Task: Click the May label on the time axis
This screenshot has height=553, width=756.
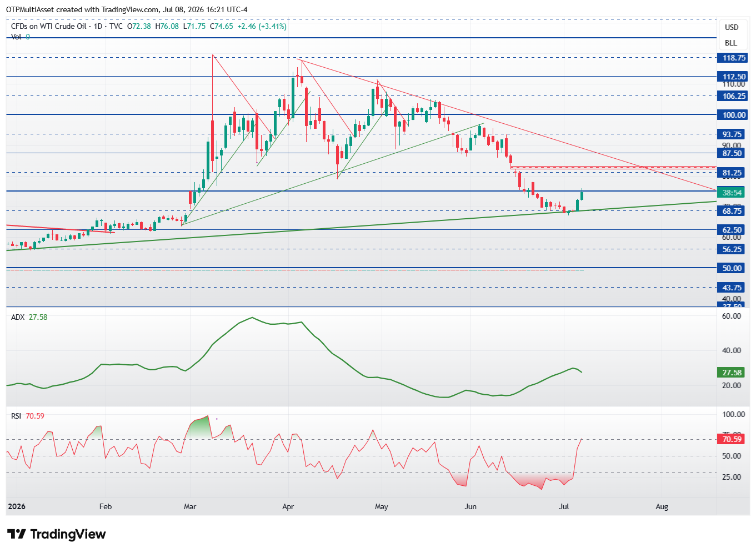Action: pos(381,506)
